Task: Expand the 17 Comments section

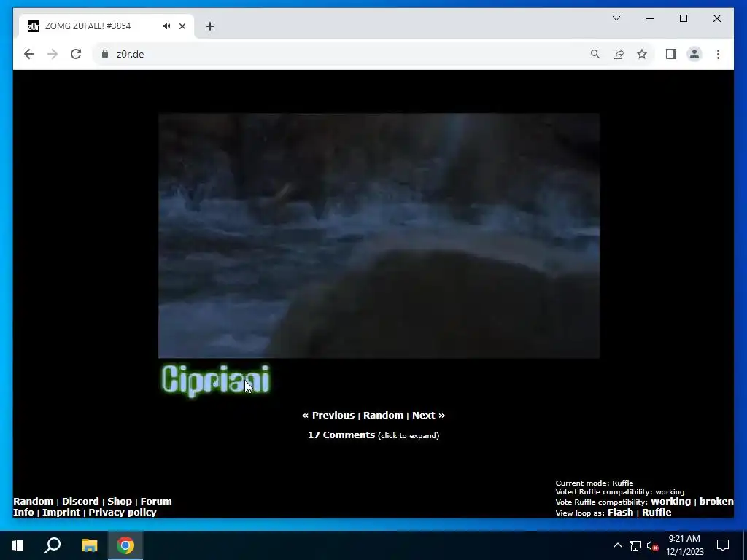Action: pos(373,435)
